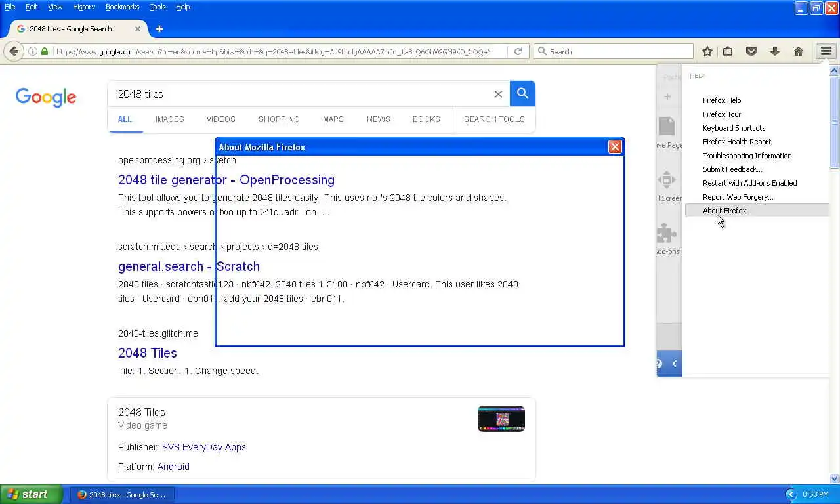Close the 2048 tiles Google Search tab

(x=138, y=29)
